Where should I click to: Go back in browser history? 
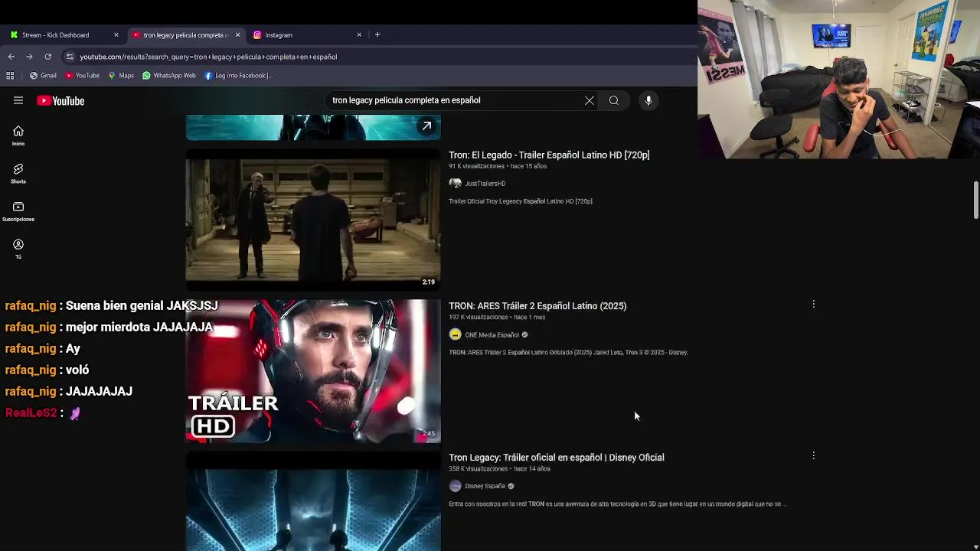[11, 57]
